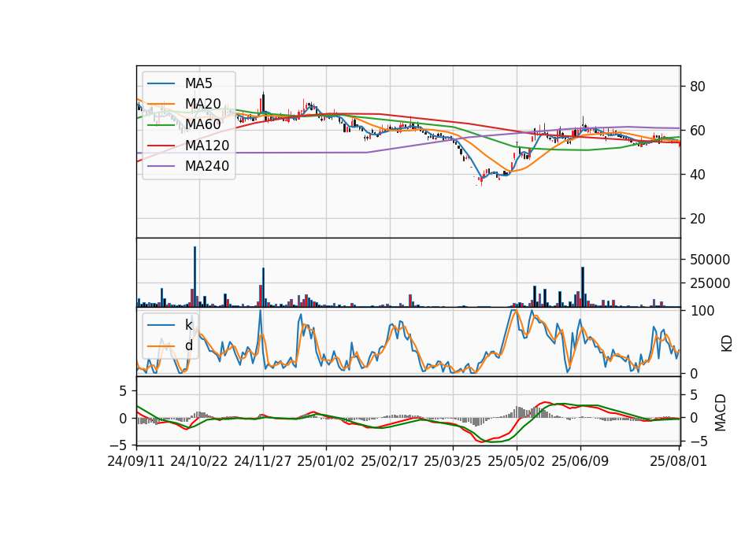Select the 25/02/17 date label
Screen dimensions: 756x543
point(390,461)
